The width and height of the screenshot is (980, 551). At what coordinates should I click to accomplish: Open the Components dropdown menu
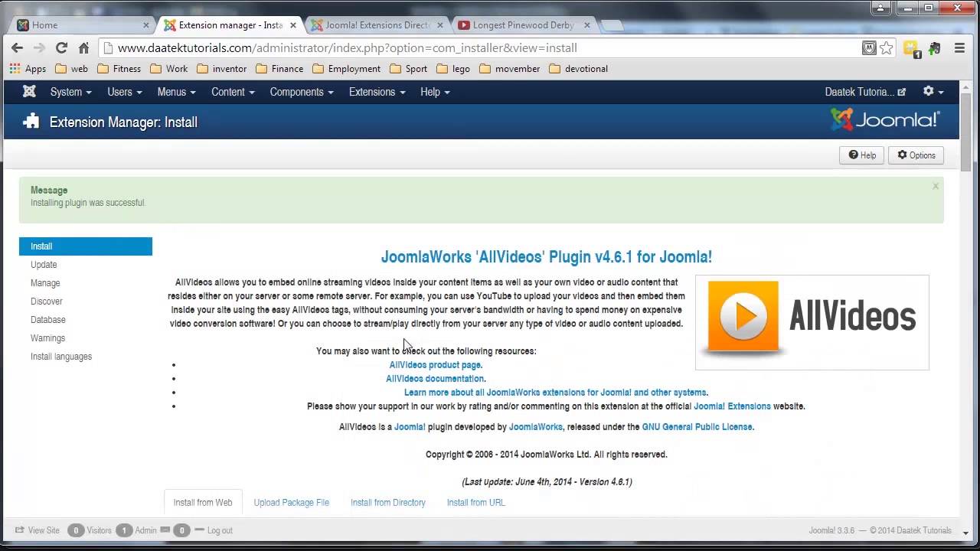pyautogui.click(x=302, y=92)
